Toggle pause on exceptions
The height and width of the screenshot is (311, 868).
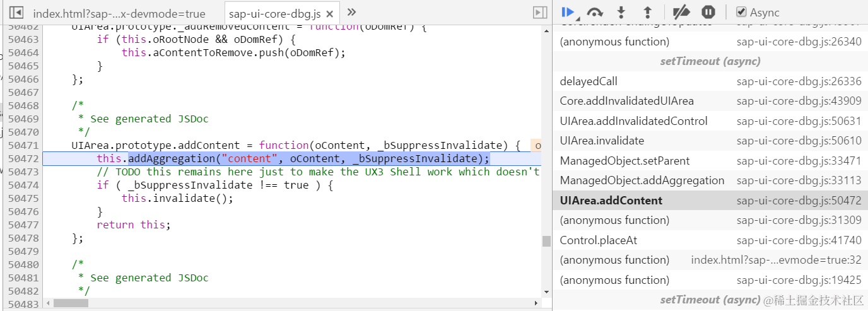(x=708, y=12)
